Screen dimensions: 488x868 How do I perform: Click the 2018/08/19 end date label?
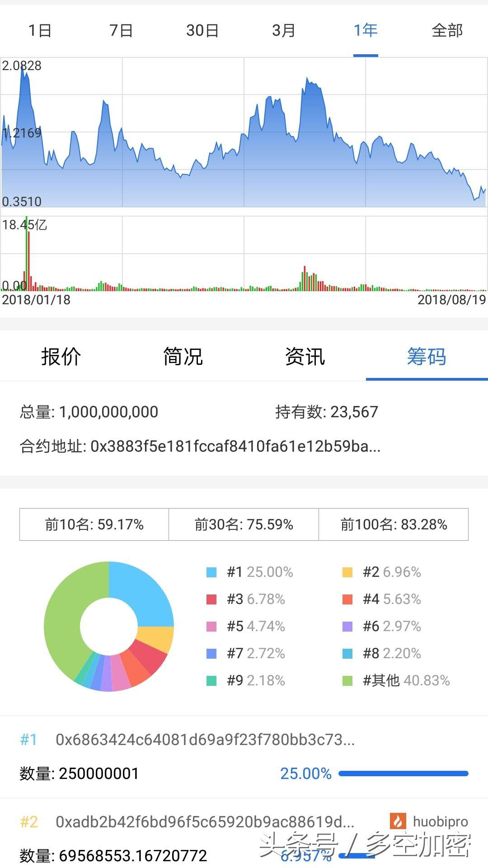click(452, 300)
